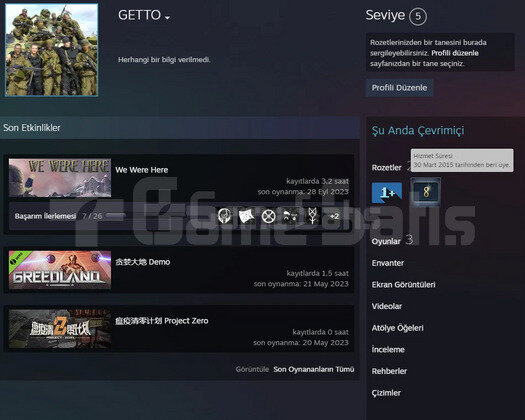Viewport: 525px width, 420px height.
Task: Open the plant-shaped achievement icon
Action: 312,216
